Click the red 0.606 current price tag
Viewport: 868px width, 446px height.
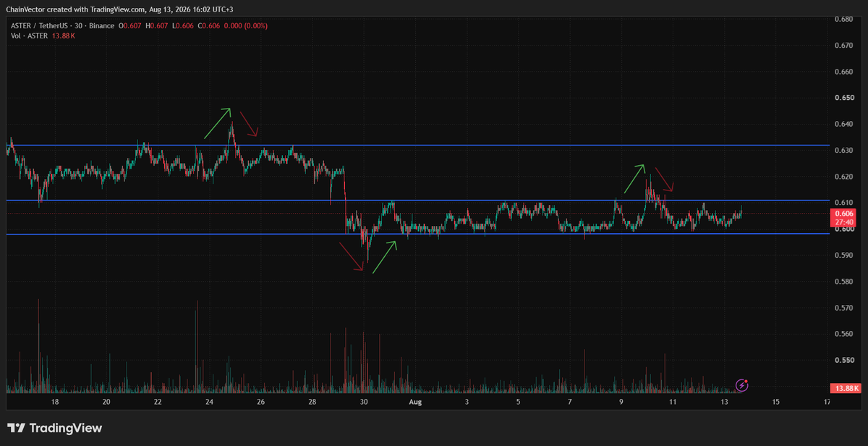844,217
